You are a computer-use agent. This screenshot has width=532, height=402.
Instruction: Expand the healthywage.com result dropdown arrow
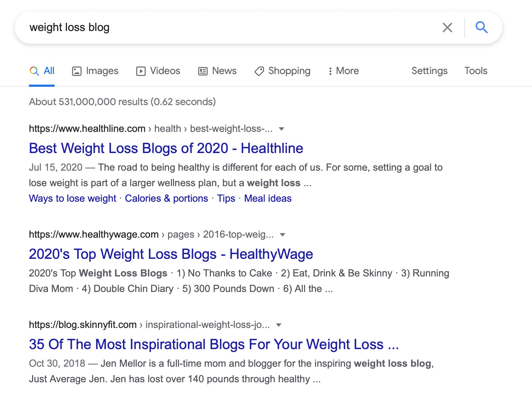pyautogui.click(x=282, y=235)
